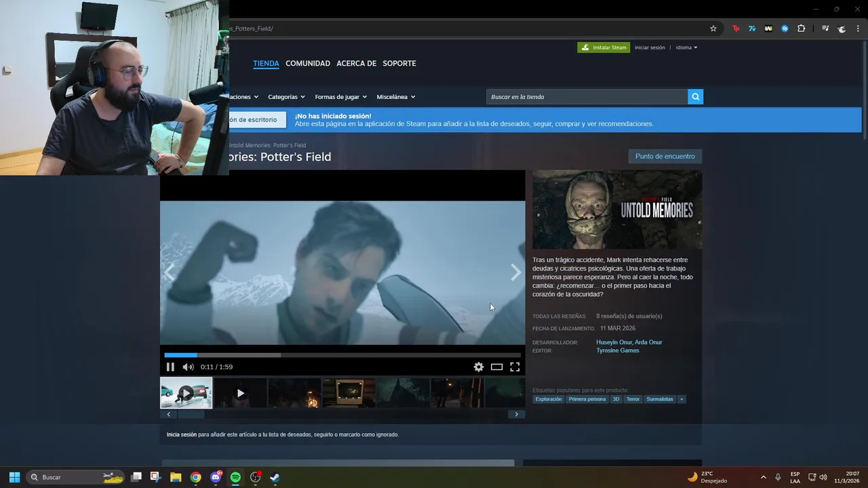Open developer link Arda Onur

648,342
